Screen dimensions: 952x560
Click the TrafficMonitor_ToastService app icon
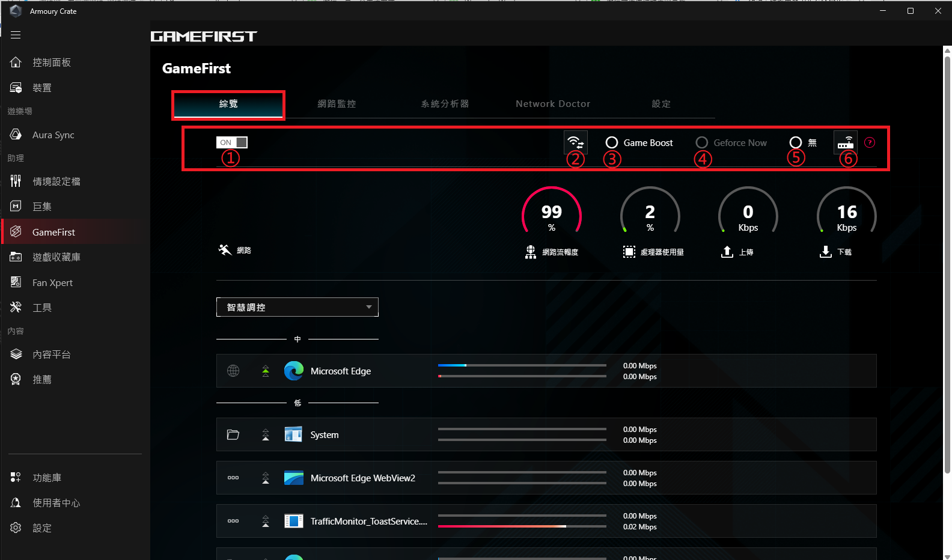pos(294,521)
